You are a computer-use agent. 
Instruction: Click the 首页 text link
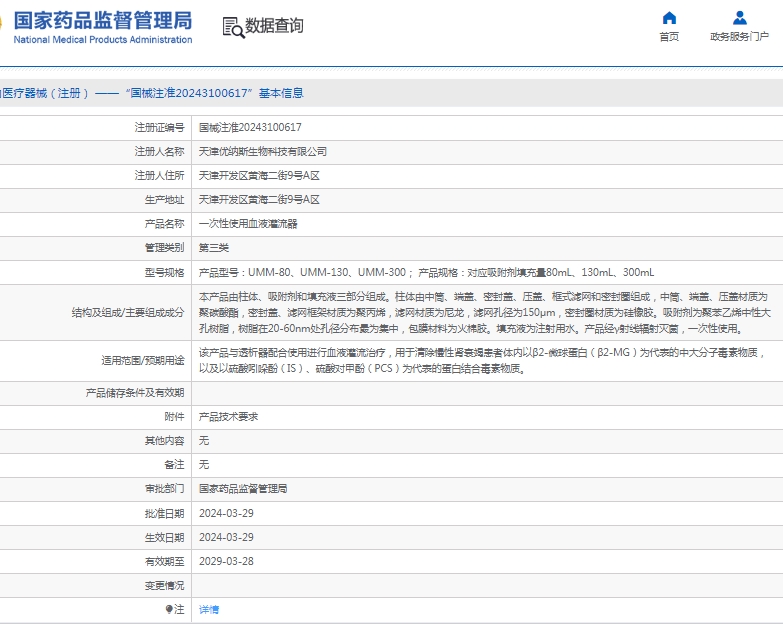(x=669, y=36)
